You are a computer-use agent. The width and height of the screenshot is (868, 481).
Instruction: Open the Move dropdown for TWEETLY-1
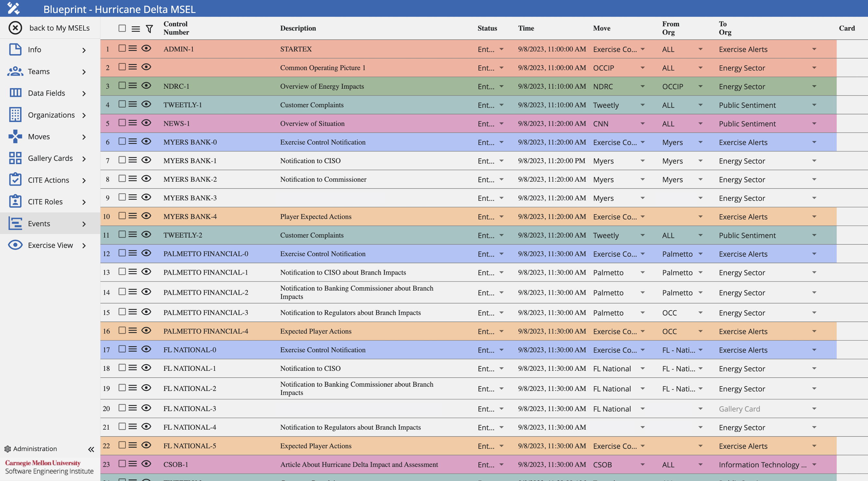click(642, 105)
